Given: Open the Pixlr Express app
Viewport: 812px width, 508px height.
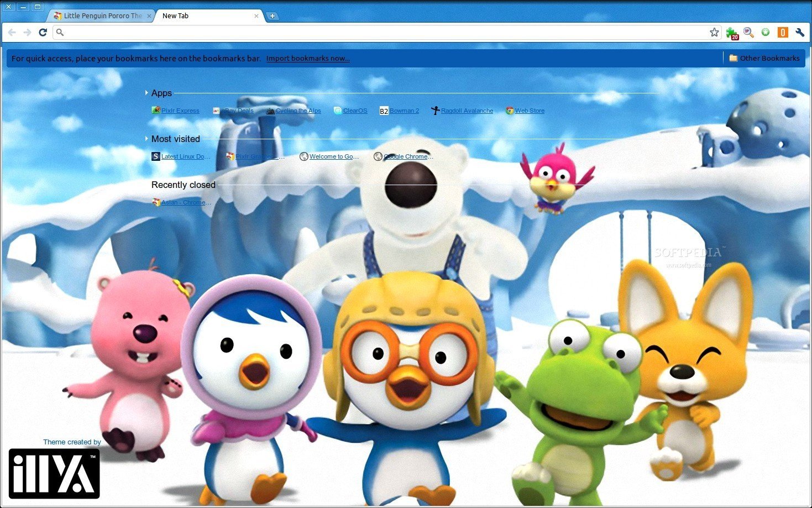Looking at the screenshot, I should tap(180, 111).
